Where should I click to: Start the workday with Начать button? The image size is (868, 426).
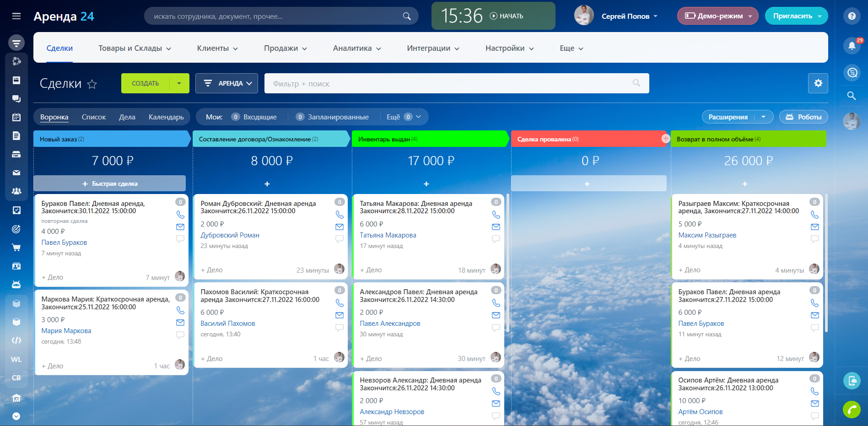(x=507, y=16)
